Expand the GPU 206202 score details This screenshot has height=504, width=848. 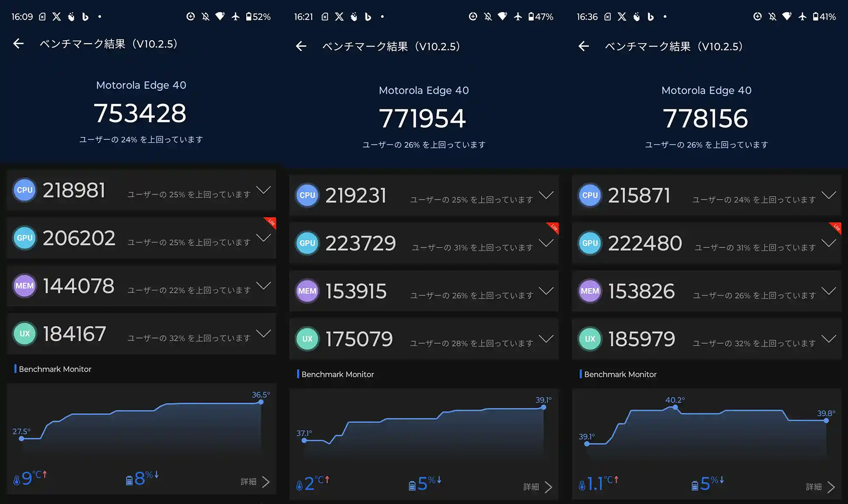[x=263, y=238]
